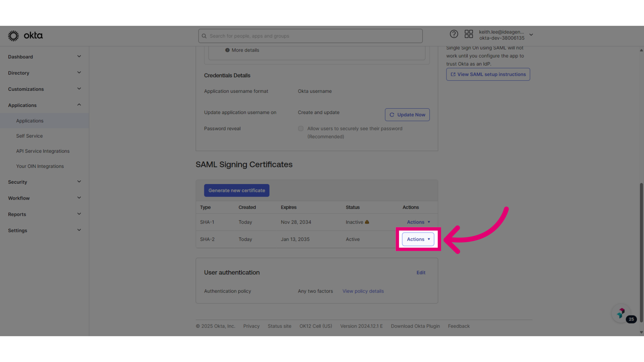Viewport: 644px width, 362px height.
Task: Click the More details bullet icon
Action: 227,50
